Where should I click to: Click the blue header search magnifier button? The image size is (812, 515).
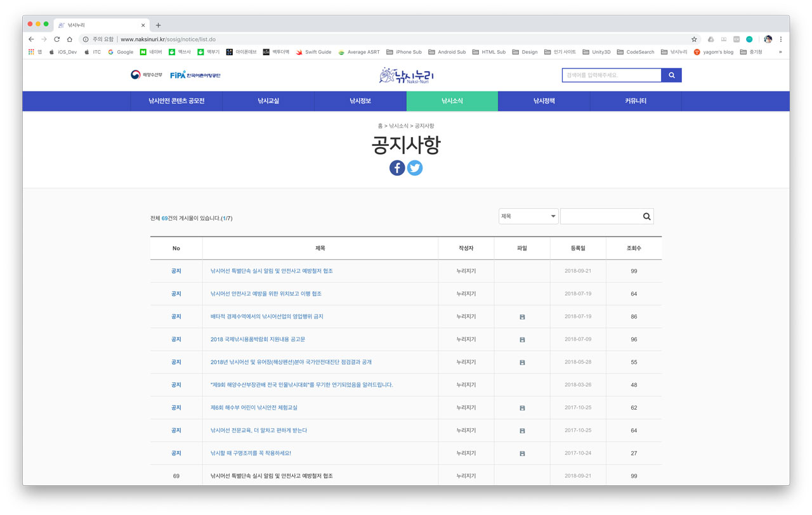pos(671,75)
